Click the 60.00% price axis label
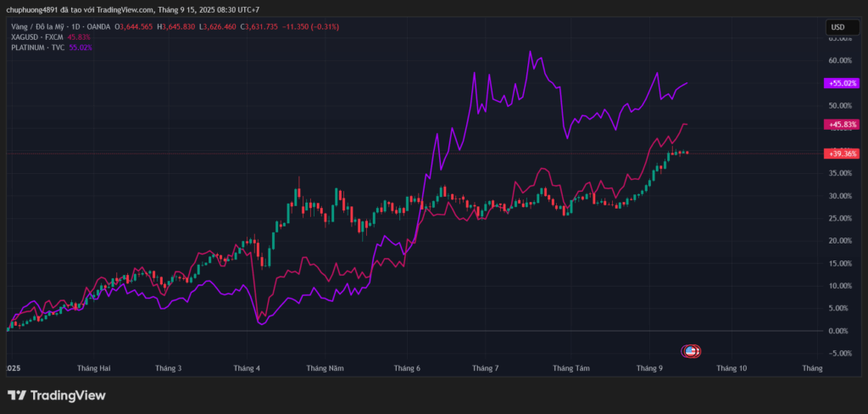 click(x=840, y=60)
